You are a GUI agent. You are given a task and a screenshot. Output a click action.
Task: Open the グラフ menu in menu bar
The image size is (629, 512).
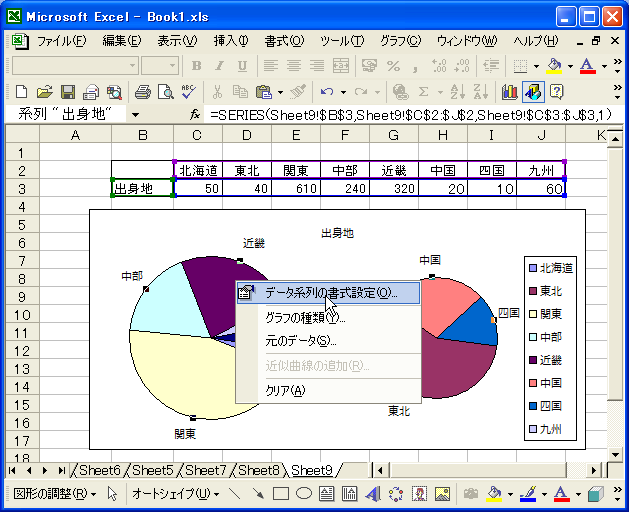coord(400,41)
